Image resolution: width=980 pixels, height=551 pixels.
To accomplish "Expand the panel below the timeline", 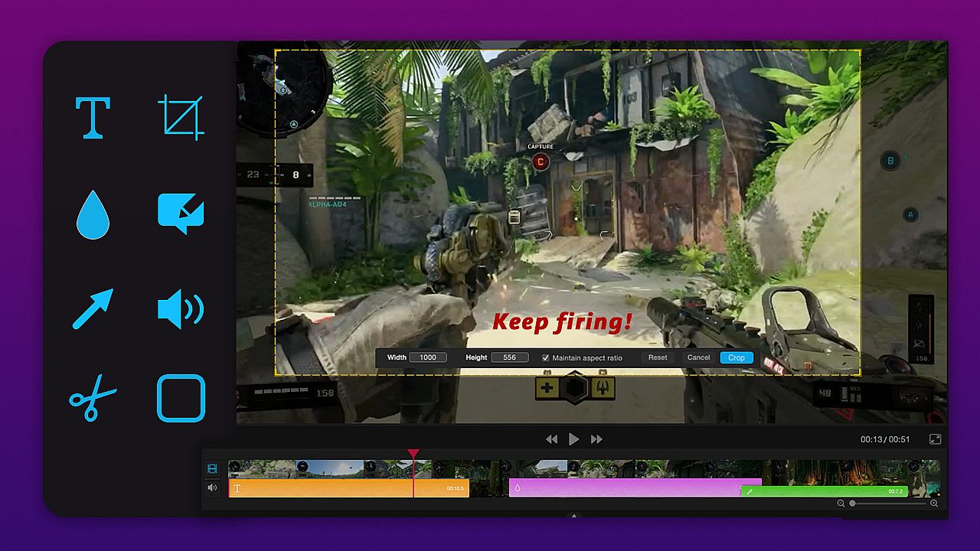I will (x=574, y=516).
